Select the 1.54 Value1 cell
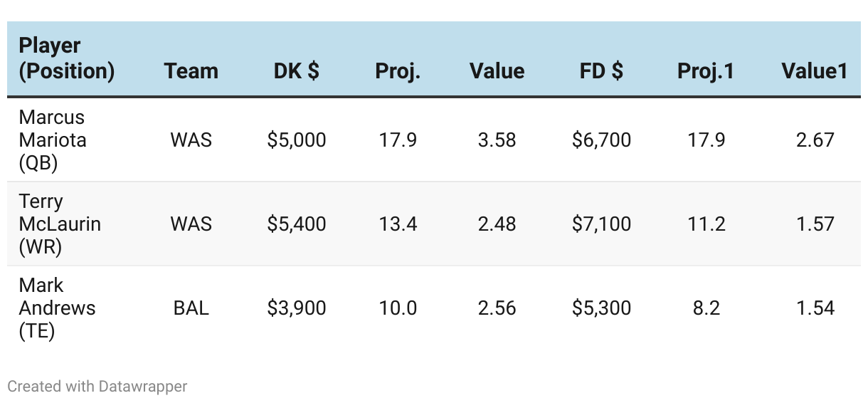 point(815,308)
